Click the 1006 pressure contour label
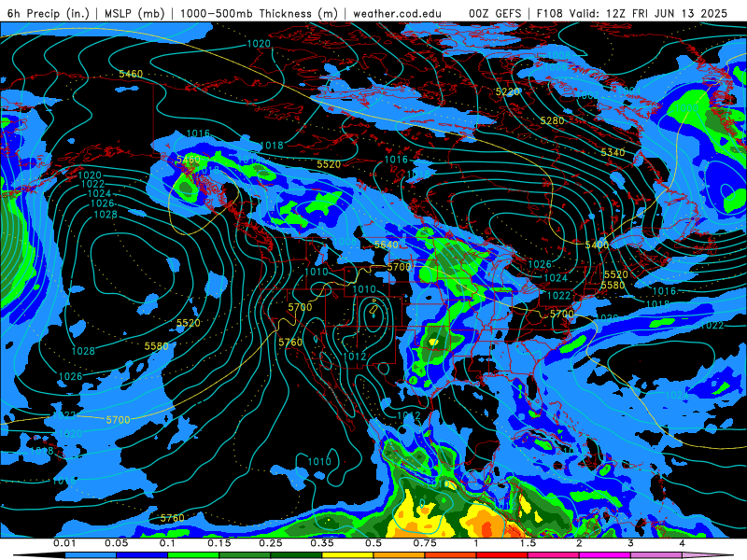 (x=556, y=67)
